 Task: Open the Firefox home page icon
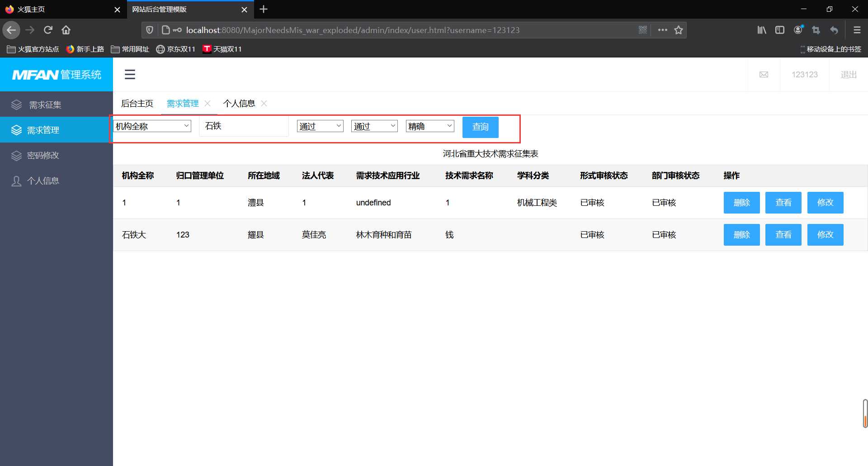[66, 30]
